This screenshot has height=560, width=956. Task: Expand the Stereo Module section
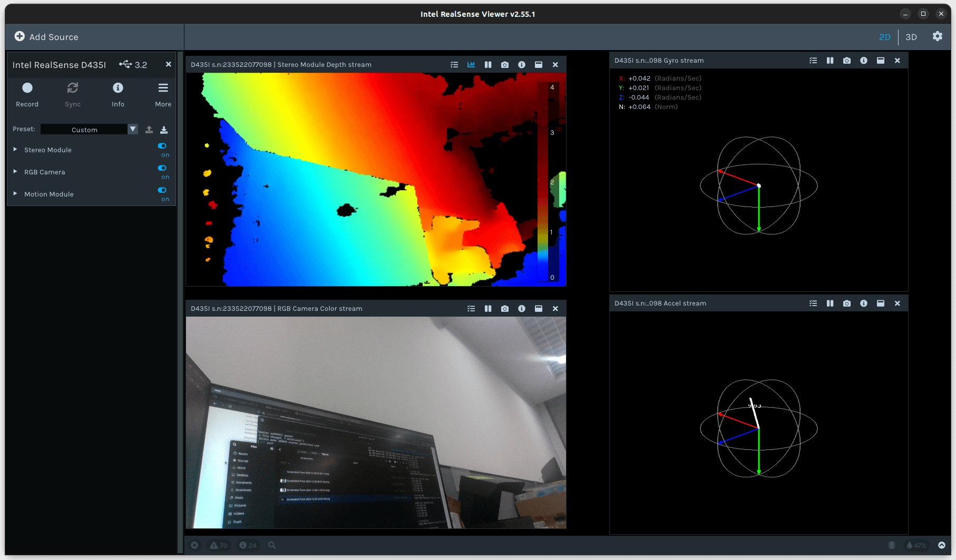coord(15,150)
